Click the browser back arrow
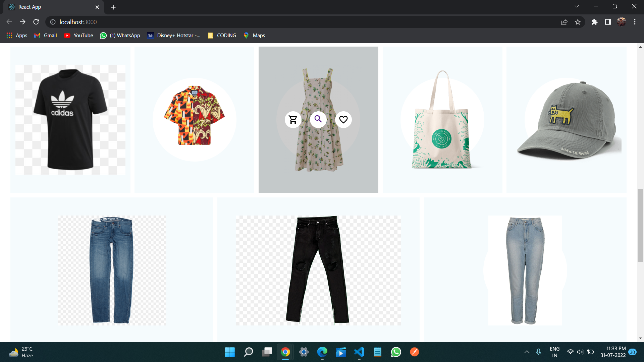 click(8, 22)
